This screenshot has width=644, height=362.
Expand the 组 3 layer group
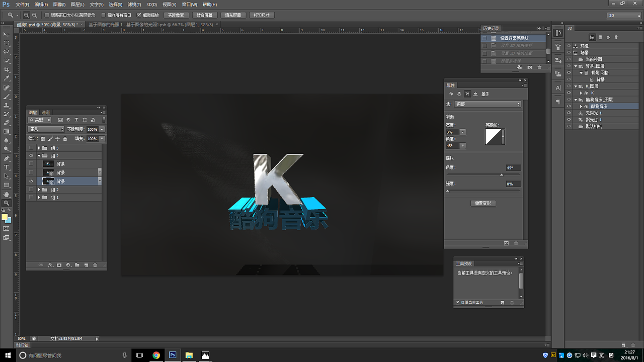click(x=39, y=148)
